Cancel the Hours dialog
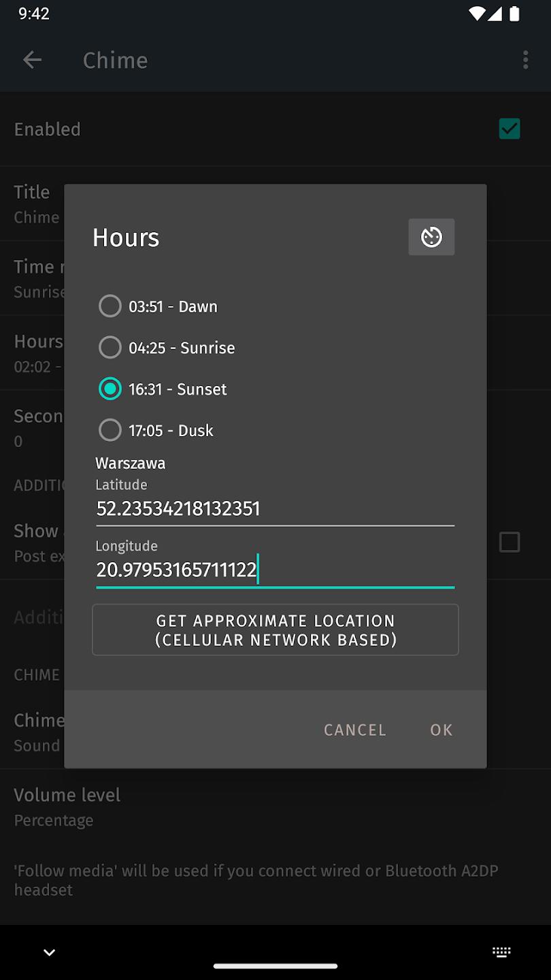Image resolution: width=551 pixels, height=980 pixels. (x=354, y=730)
